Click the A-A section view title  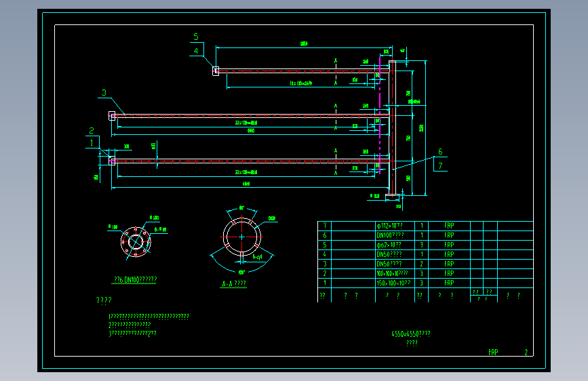[233, 284]
